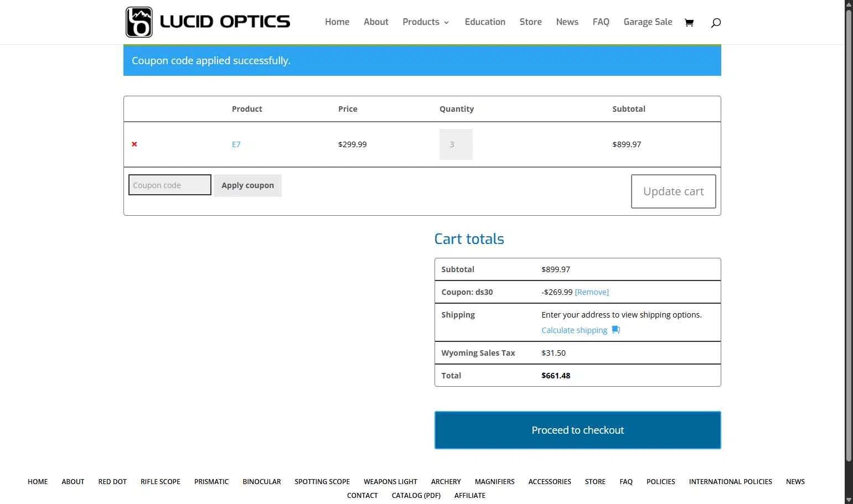Open RED DOT footer link
This screenshot has height=504, width=853.
(x=112, y=482)
